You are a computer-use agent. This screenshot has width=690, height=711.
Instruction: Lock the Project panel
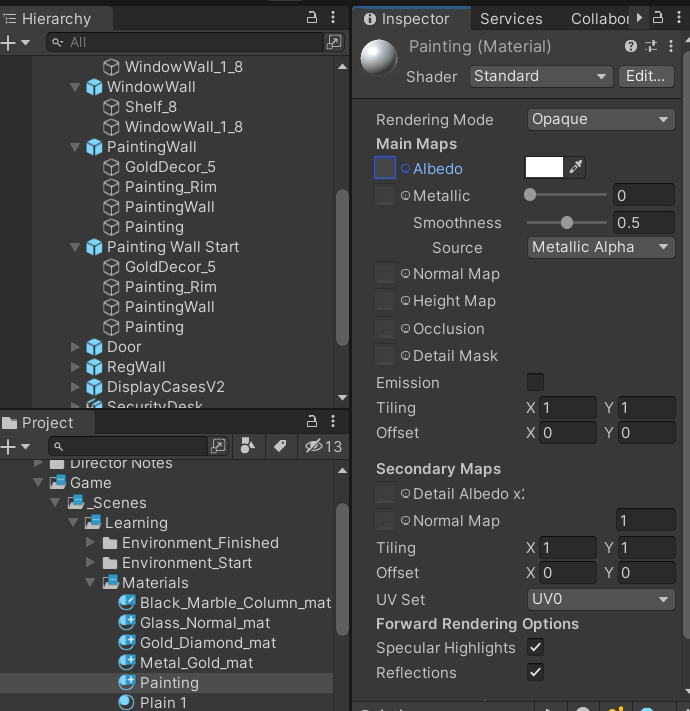[x=312, y=421]
